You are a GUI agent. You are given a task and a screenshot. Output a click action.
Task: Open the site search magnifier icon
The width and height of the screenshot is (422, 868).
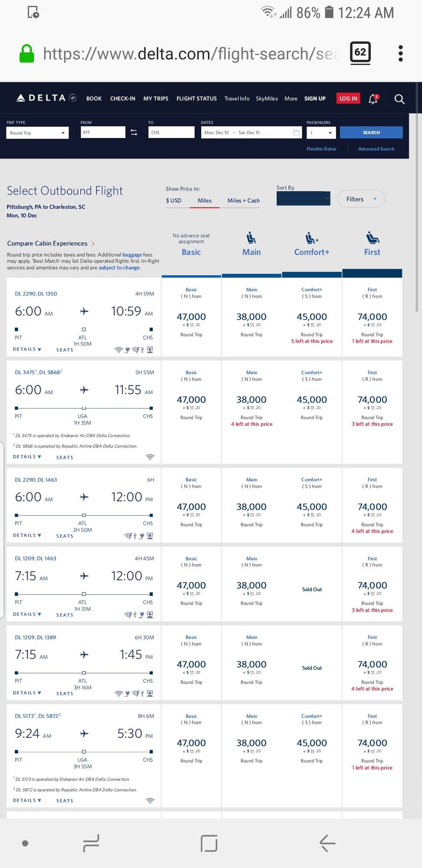(x=399, y=99)
